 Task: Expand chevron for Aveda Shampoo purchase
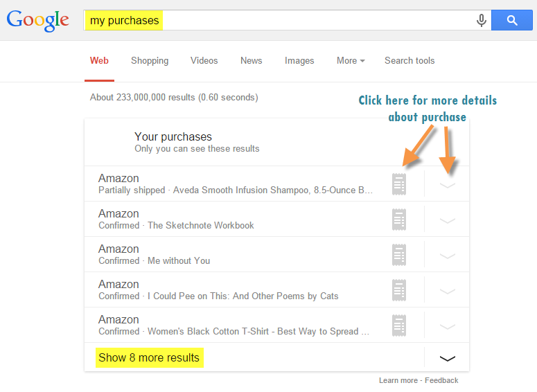[x=448, y=185]
